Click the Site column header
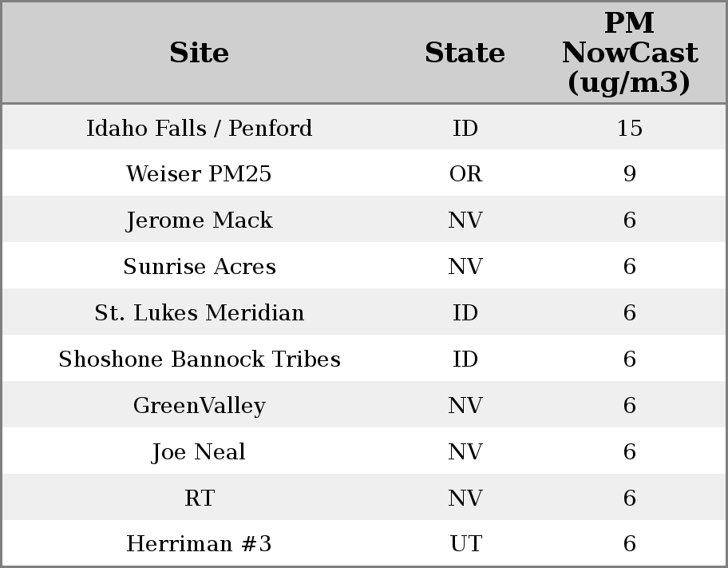Screen dimensions: 728x568 click(199, 53)
